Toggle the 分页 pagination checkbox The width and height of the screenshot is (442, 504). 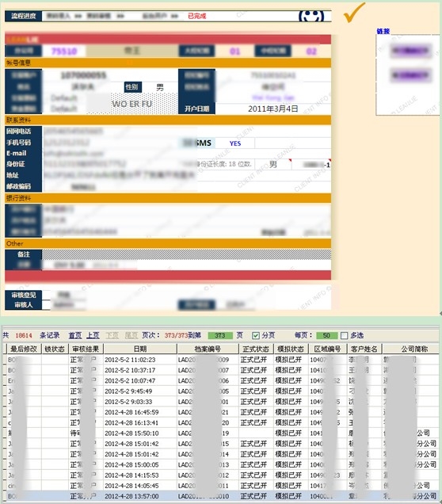pos(256,335)
